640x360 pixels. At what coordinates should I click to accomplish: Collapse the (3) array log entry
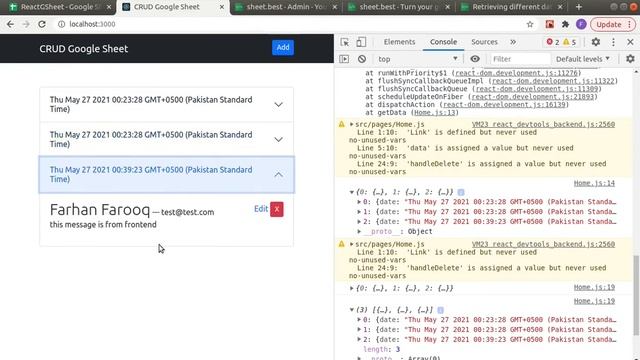[351, 310]
